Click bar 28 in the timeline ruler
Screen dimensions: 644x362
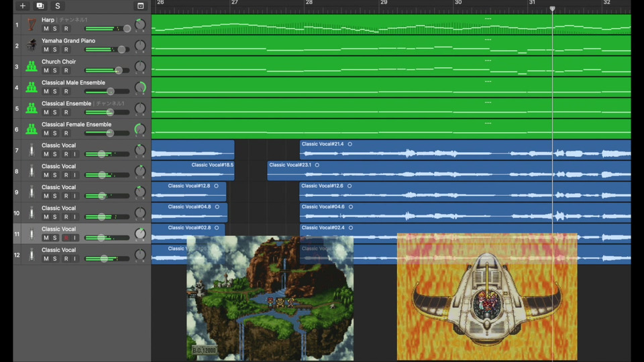(309, 3)
